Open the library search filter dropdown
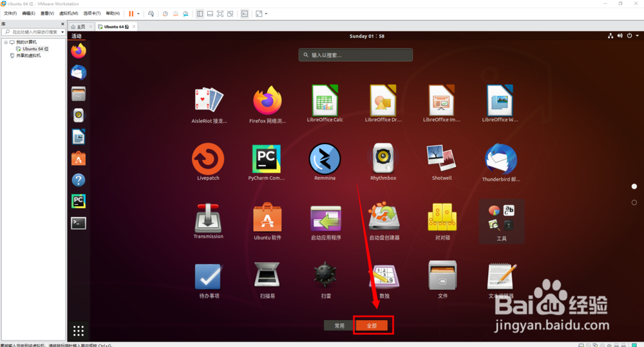644x347 pixels. point(62,32)
